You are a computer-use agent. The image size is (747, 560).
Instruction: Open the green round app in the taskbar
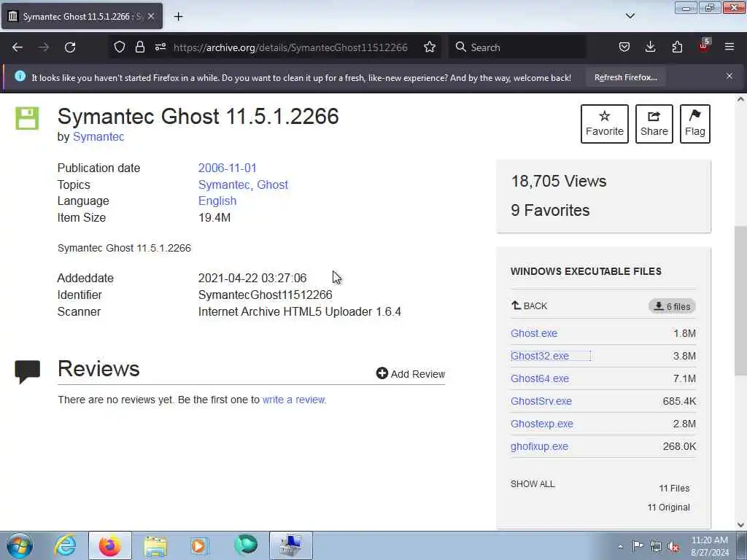pos(246,545)
